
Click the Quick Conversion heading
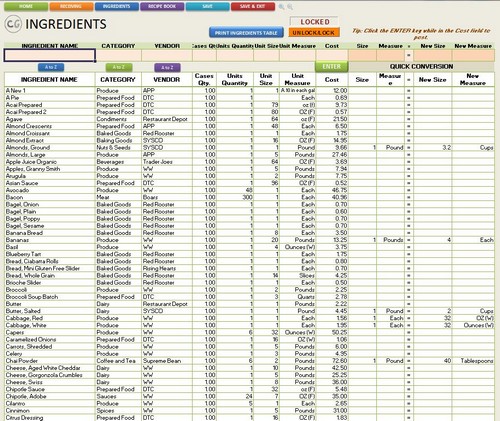[421, 67]
